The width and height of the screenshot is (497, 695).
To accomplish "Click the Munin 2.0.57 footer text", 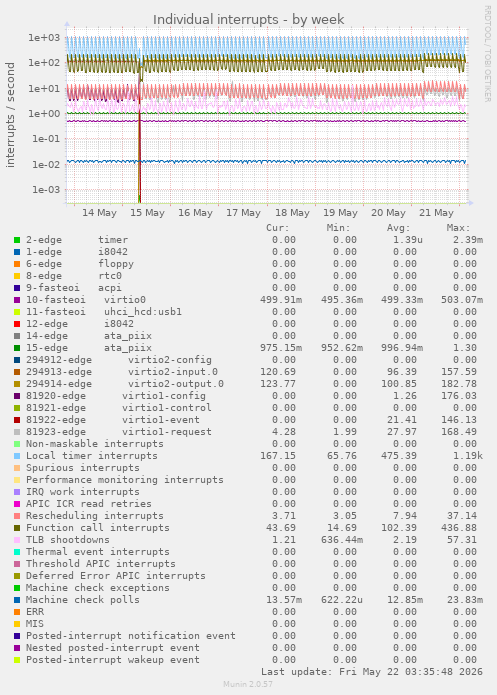I will click(248, 684).
